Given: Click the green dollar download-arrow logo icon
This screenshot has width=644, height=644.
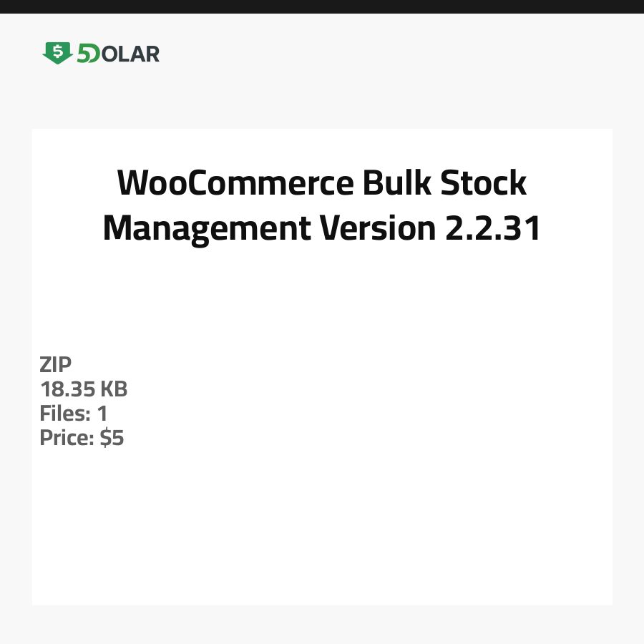Looking at the screenshot, I should [x=57, y=53].
